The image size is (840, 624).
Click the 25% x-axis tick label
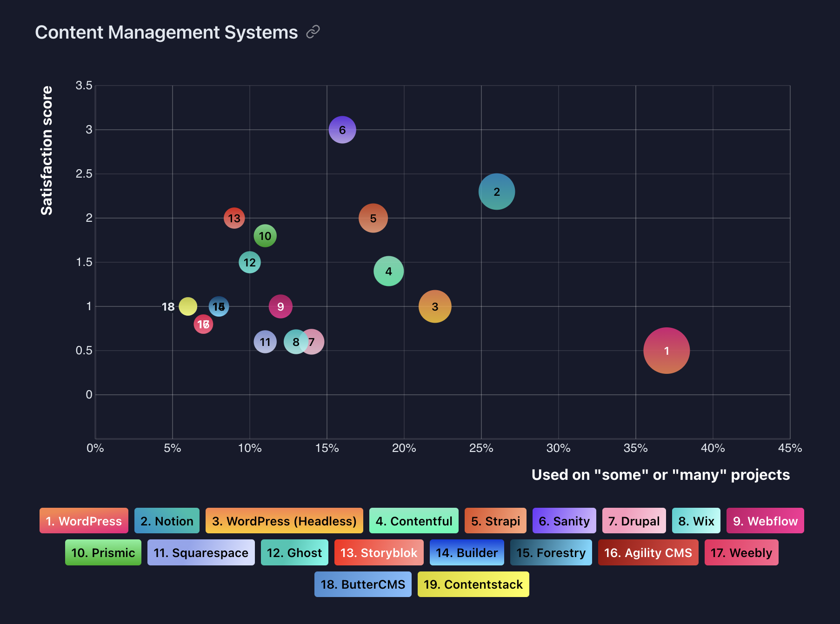click(x=481, y=448)
